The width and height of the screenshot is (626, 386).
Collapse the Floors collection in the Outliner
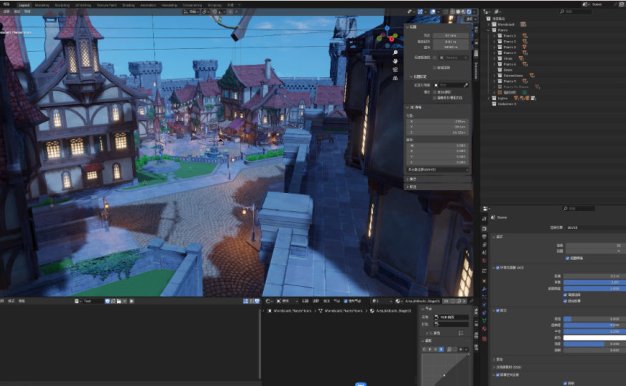pos(489,30)
